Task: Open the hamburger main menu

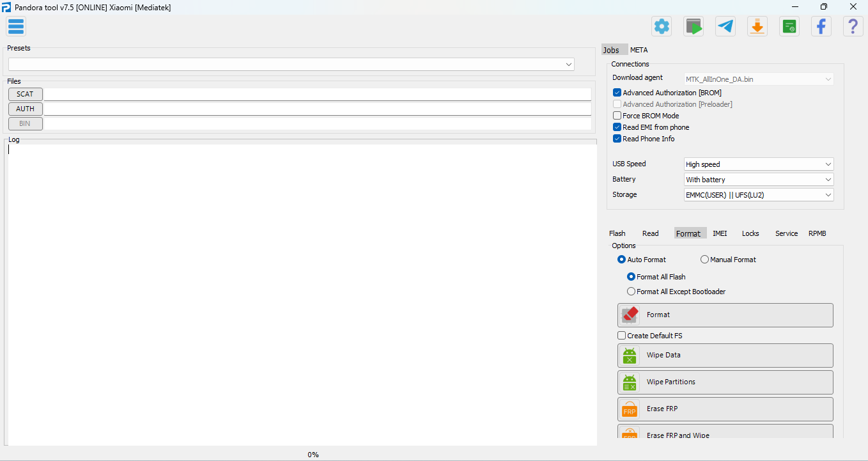Action: click(16, 26)
